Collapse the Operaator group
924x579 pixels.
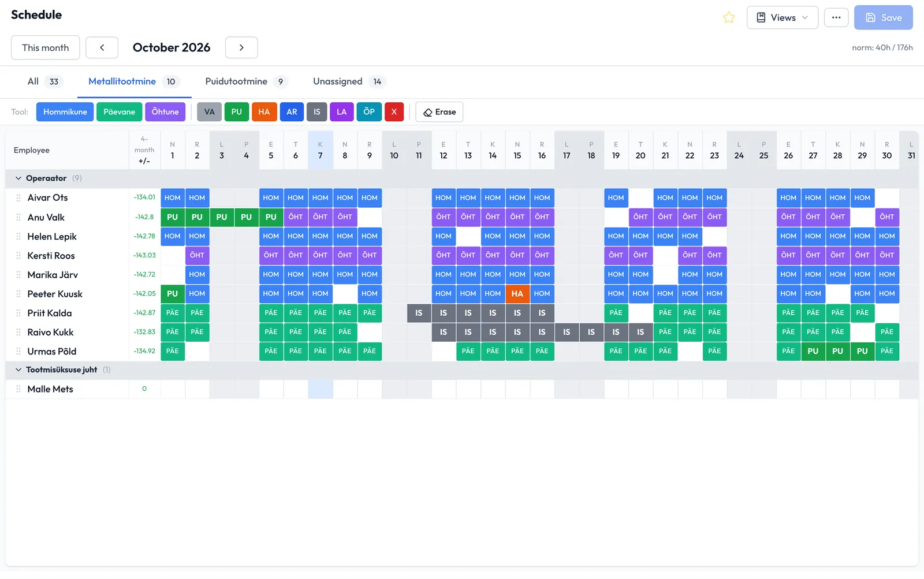point(18,178)
